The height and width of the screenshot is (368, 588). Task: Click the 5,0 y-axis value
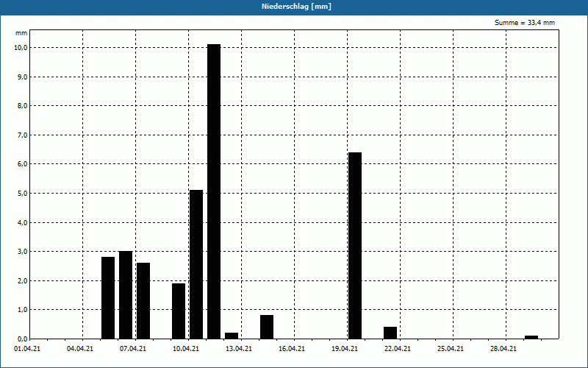click(22, 194)
